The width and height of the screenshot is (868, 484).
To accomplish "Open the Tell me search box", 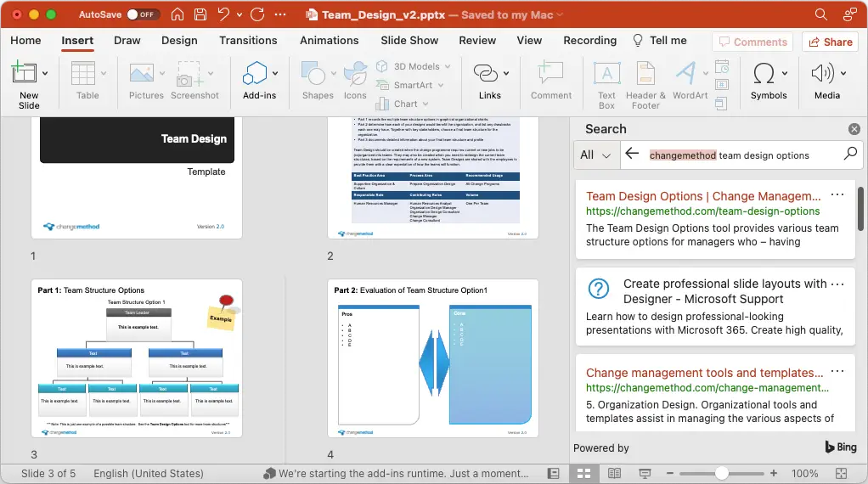I will [x=660, y=41].
